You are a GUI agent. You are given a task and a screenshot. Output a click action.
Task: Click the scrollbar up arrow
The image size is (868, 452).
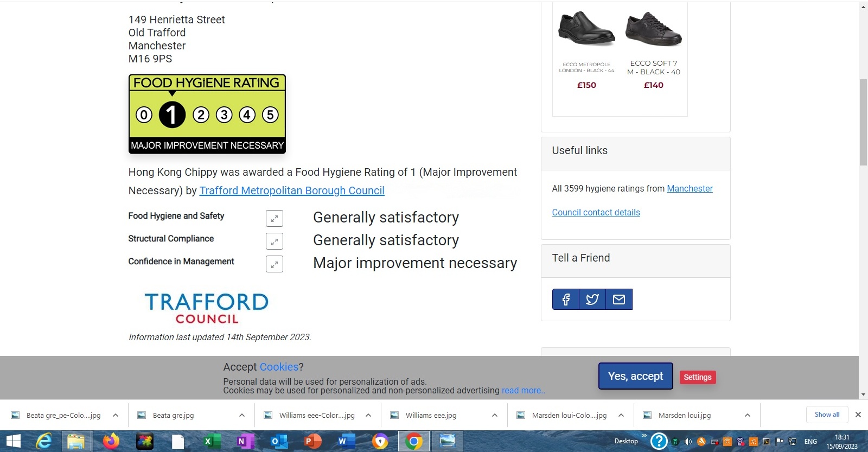pyautogui.click(x=863, y=7)
